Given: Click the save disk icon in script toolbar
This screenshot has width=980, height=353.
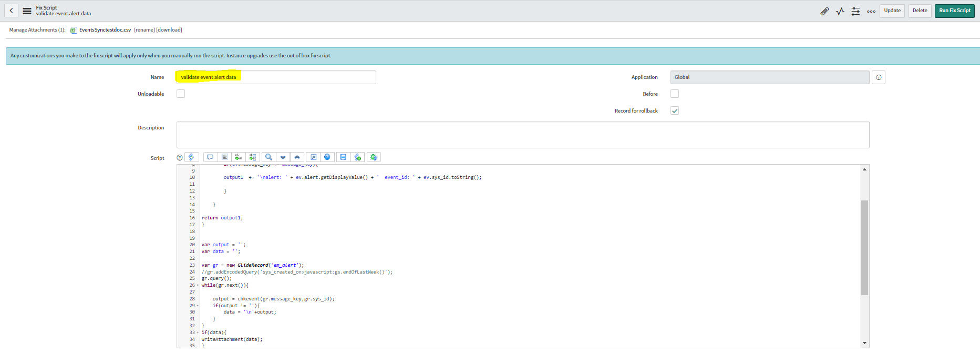Looking at the screenshot, I should click(343, 157).
